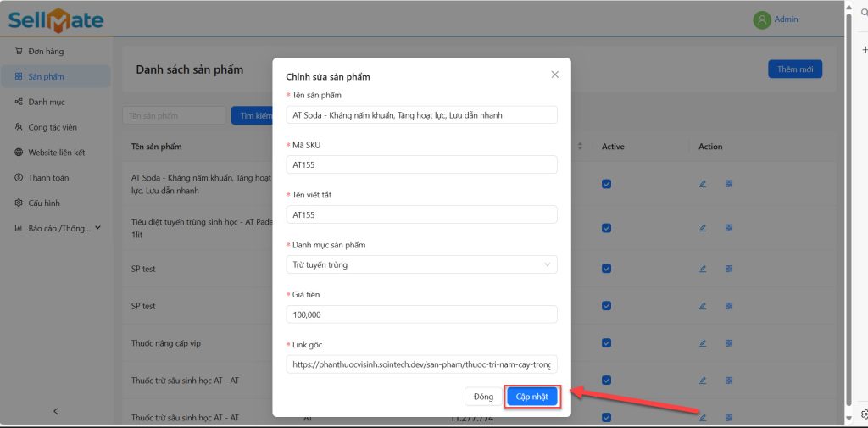The width and height of the screenshot is (868, 428).
Task: Click the sort arrows icon in table header
Action: pos(580,147)
